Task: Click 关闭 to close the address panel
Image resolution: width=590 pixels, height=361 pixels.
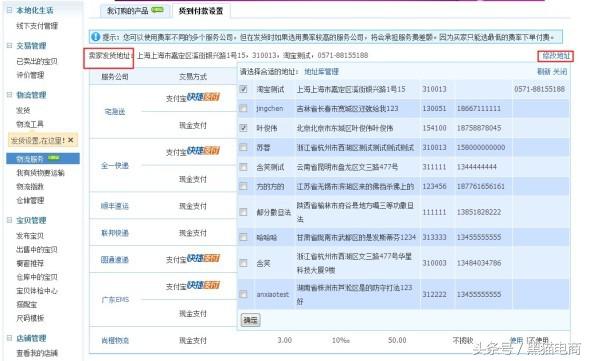Action: 560,71
